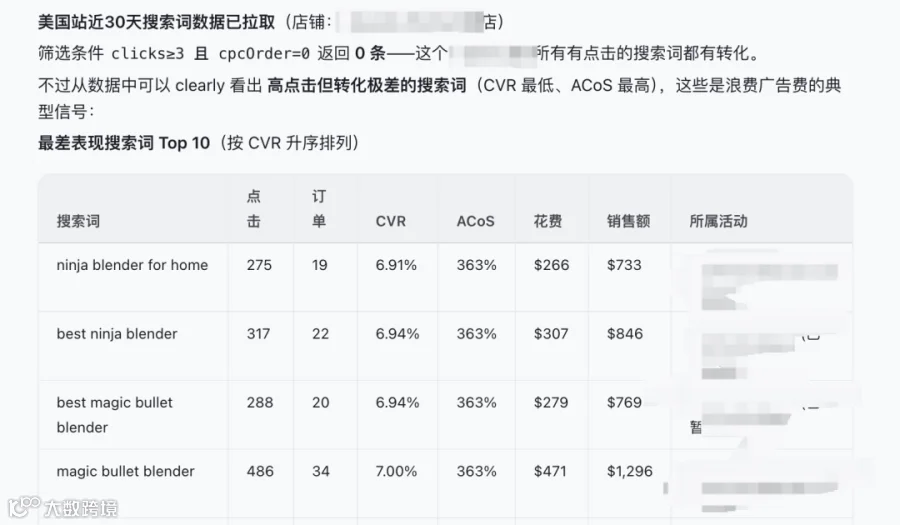Click the 大数跨境 watermark logo
This screenshot has width=900, height=525.
tap(63, 507)
